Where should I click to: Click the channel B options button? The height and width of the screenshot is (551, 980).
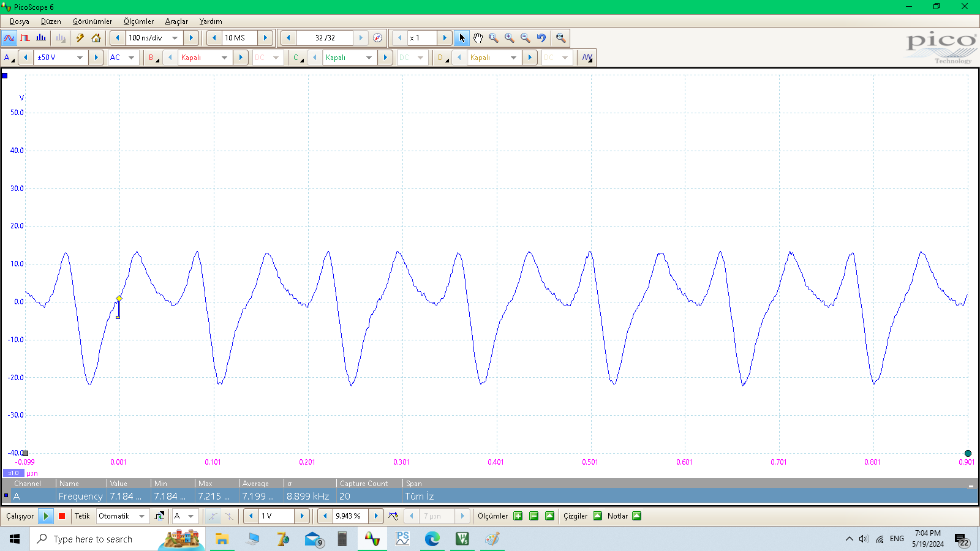click(x=152, y=58)
